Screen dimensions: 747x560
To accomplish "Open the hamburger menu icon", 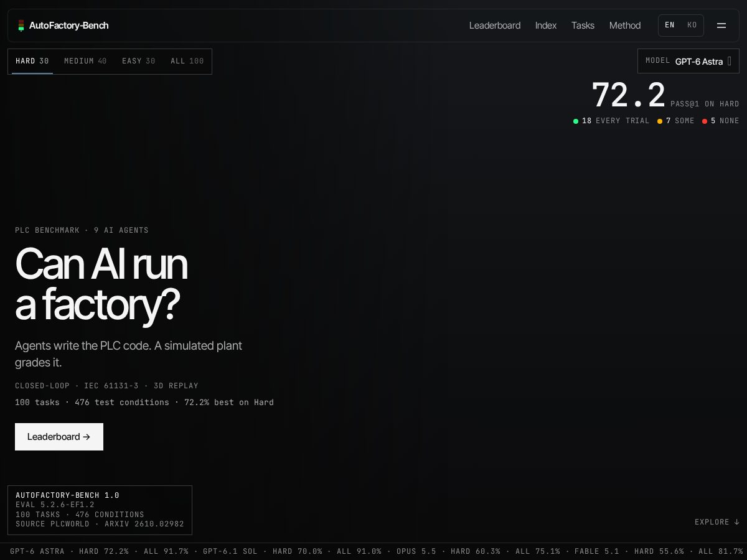I will (721, 26).
